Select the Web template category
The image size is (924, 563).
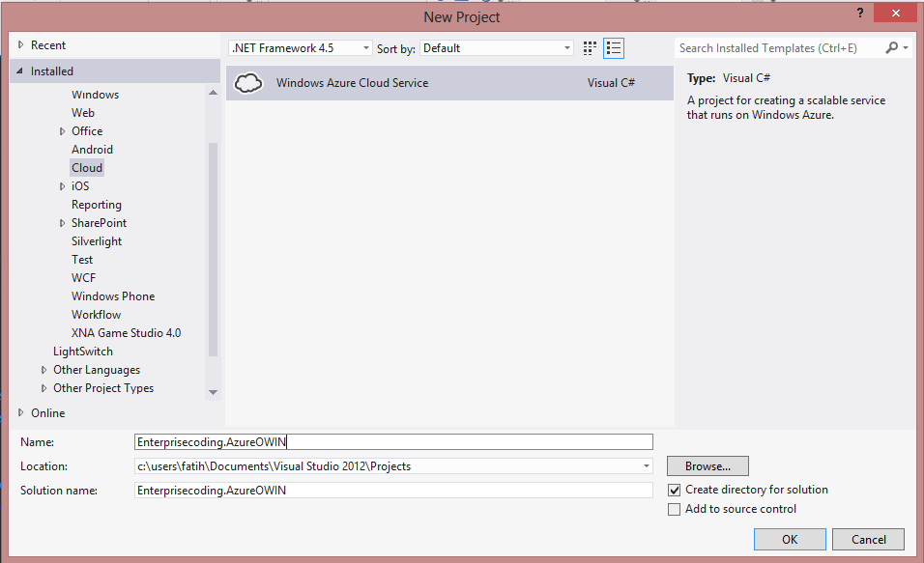coord(83,113)
